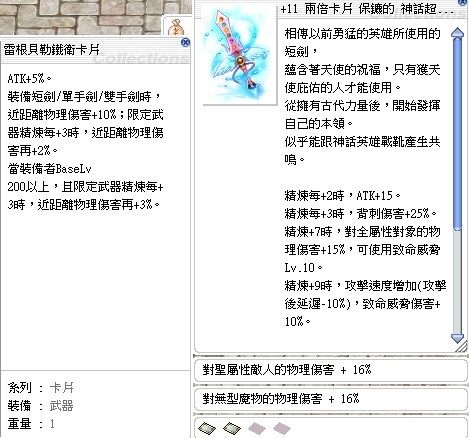Click the 當裝備者BaseLv line

tap(49, 169)
